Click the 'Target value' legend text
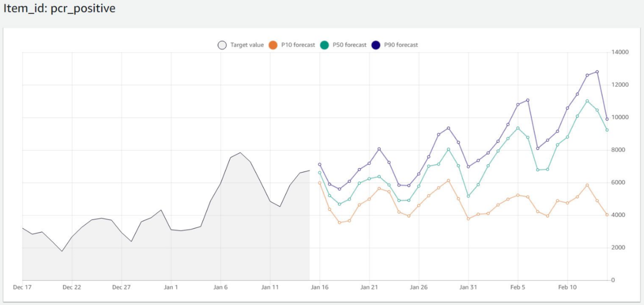 (247, 45)
